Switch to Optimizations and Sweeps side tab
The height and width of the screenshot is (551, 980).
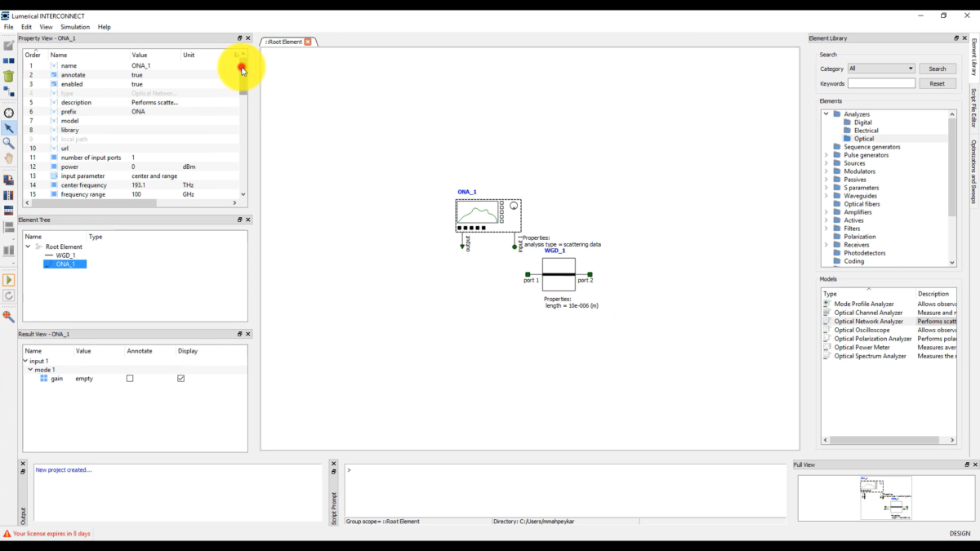(973, 171)
